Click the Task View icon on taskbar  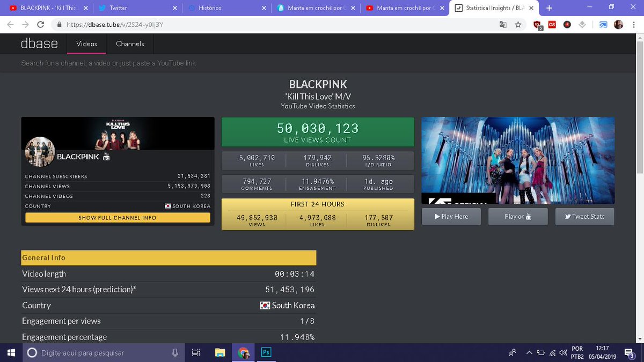tap(196, 352)
